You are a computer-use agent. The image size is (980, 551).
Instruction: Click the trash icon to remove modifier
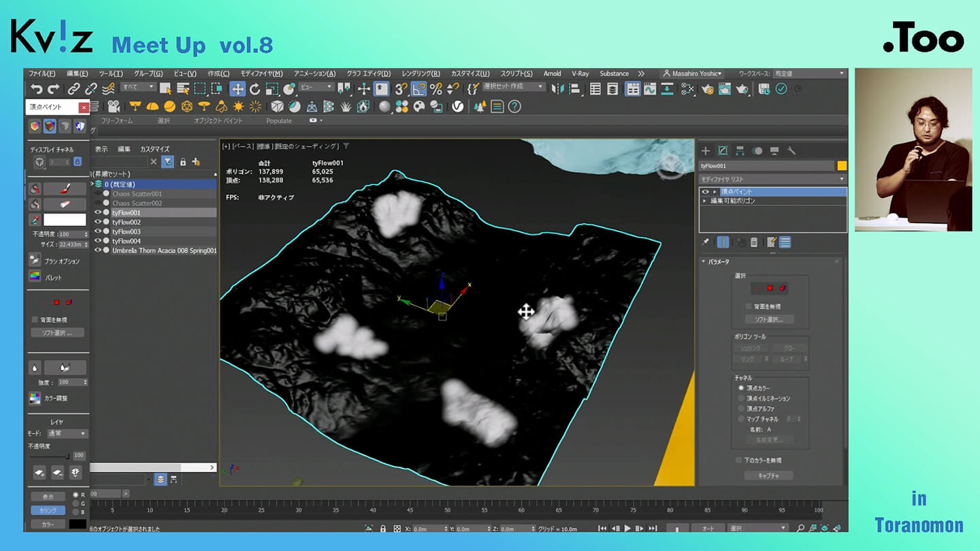tap(754, 242)
